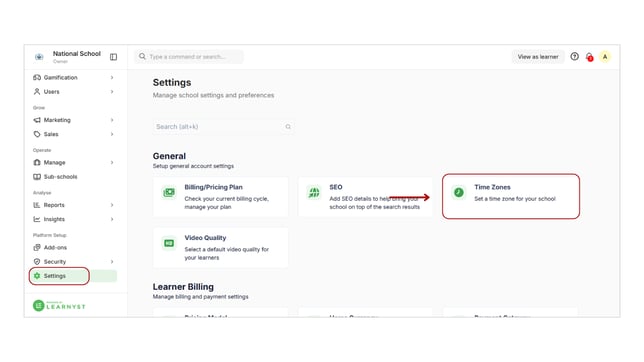
Task: Focus the 'Type a command or search' field
Action: point(189,57)
